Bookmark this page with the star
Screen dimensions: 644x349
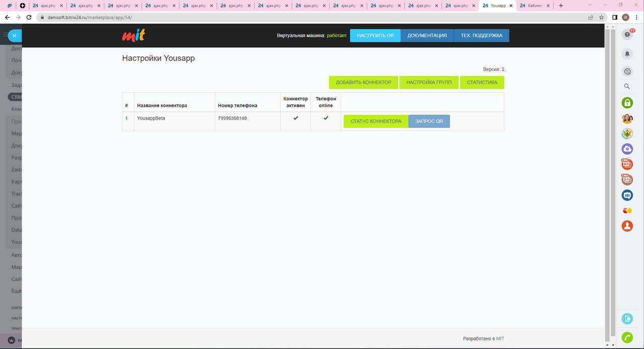coord(602,17)
